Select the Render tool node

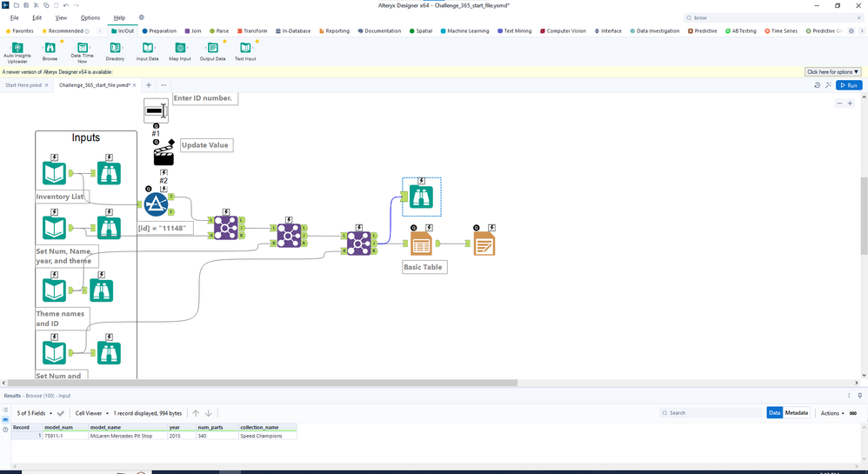[484, 244]
